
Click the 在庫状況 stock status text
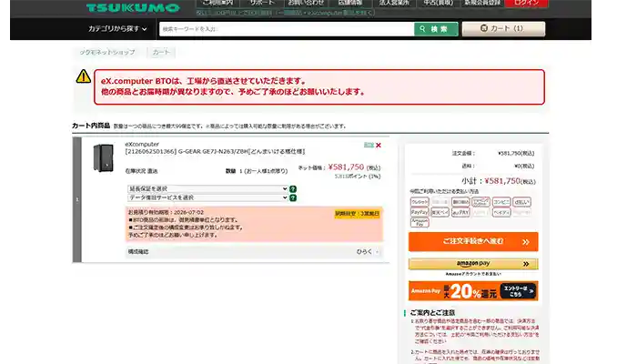[x=141, y=171]
